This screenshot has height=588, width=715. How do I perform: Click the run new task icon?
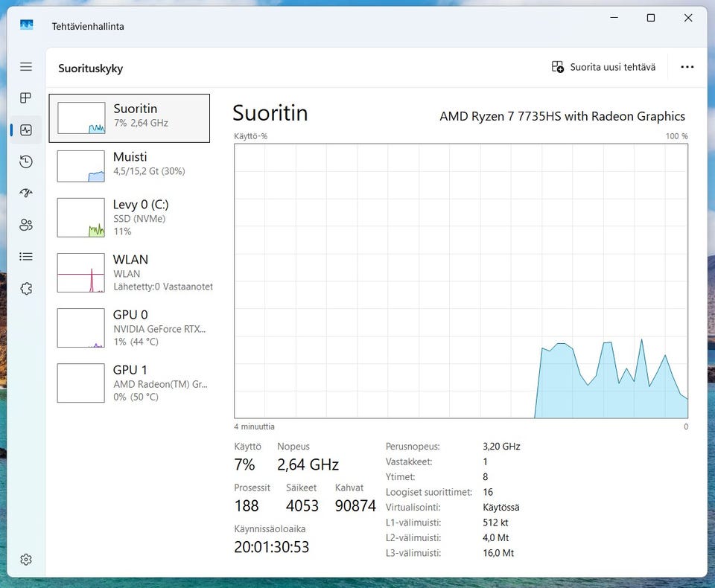557,67
